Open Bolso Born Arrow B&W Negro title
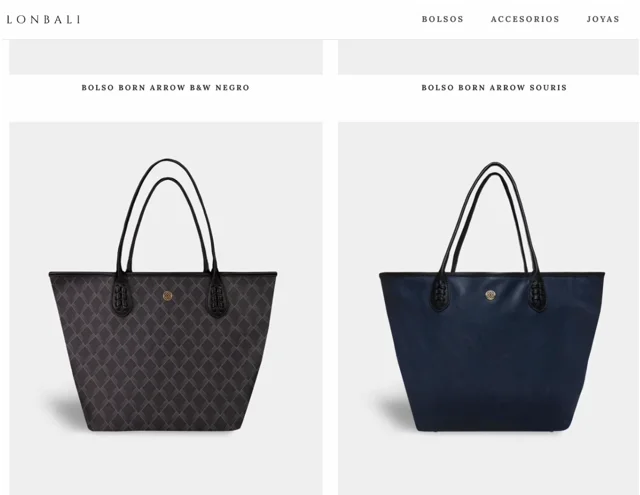Image resolution: width=640 pixels, height=495 pixels. pyautogui.click(x=165, y=87)
